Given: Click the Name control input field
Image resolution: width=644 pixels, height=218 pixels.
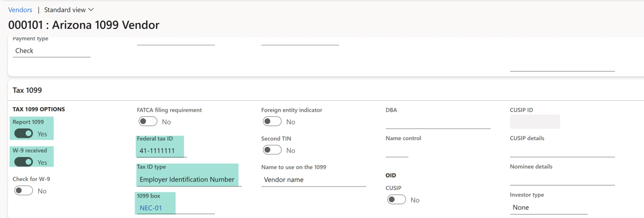Looking at the screenshot, I should pyautogui.click(x=397, y=151).
